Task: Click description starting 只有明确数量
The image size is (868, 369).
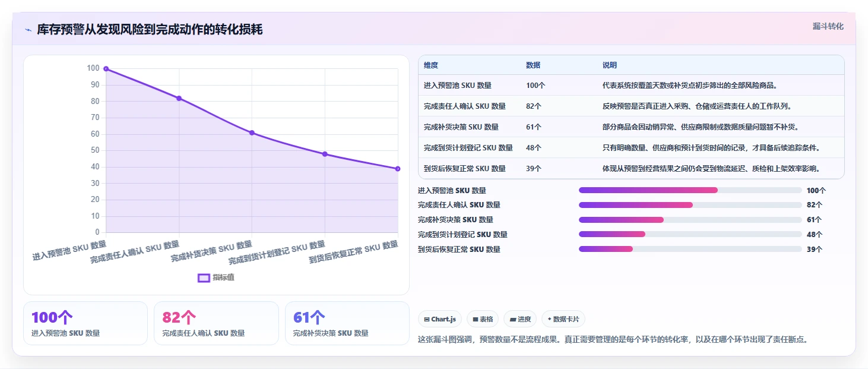Action: tap(711, 148)
